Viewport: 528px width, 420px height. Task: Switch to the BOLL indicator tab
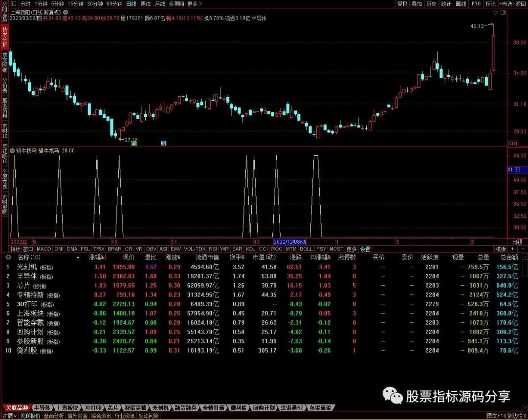coord(306,249)
